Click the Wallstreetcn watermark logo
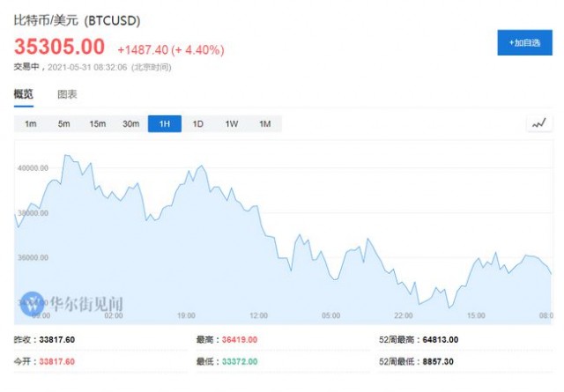This screenshot has width=564, height=392. 33,304
